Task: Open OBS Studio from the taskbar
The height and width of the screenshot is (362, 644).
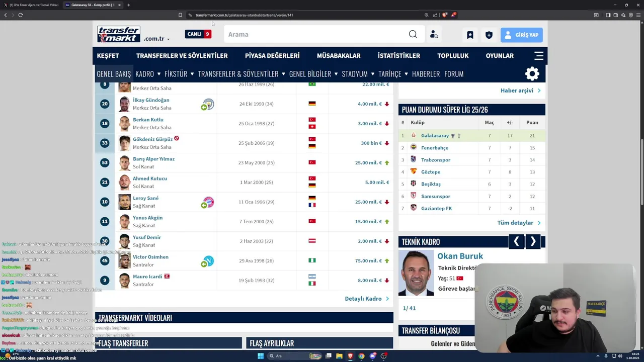Action: pyautogui.click(x=383, y=356)
